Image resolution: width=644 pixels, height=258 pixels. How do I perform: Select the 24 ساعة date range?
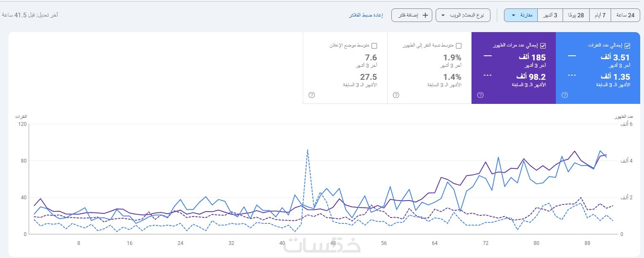[x=625, y=15]
